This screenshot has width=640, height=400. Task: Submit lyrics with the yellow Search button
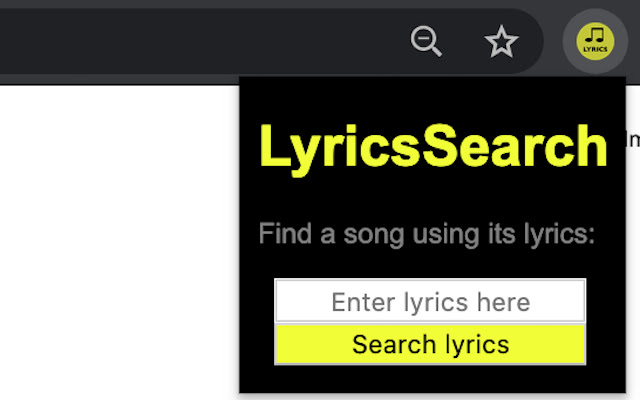[x=430, y=345]
